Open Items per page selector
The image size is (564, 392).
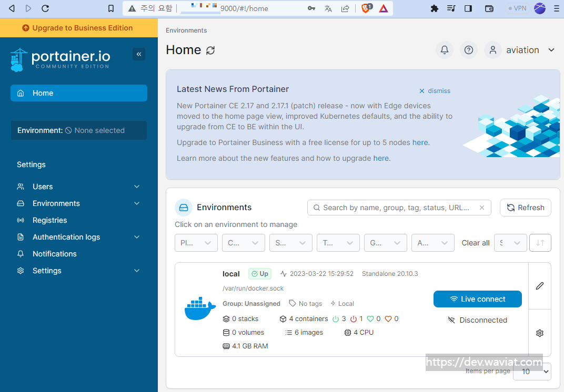tap(532, 371)
